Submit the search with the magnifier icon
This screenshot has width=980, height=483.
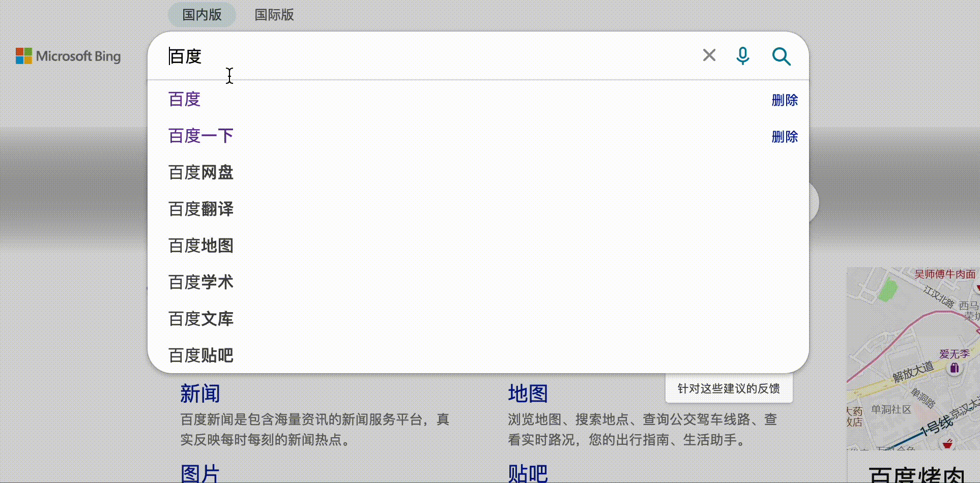coord(781,56)
